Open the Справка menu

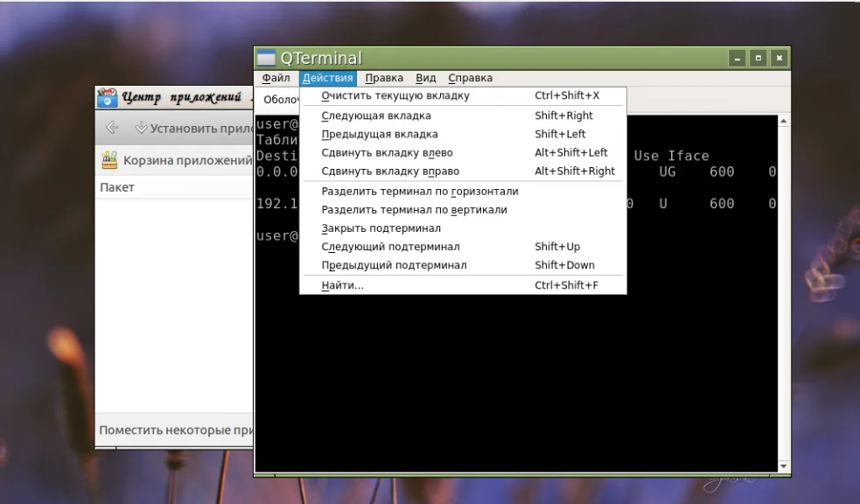click(x=470, y=78)
